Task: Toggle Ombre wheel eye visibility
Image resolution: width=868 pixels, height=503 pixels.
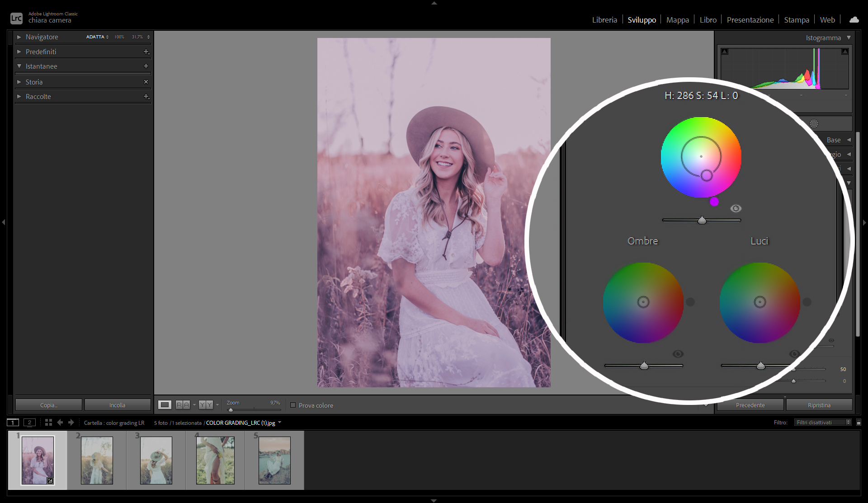Action: (x=678, y=354)
